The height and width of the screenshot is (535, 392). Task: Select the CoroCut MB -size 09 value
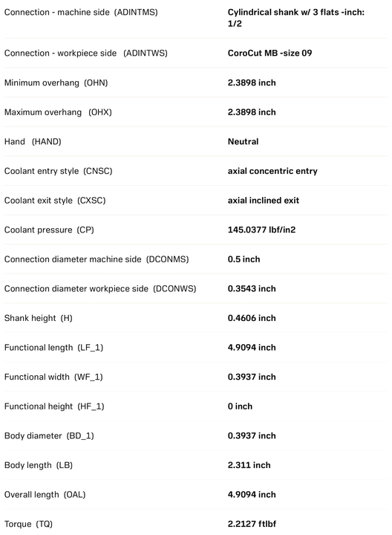[x=269, y=53]
